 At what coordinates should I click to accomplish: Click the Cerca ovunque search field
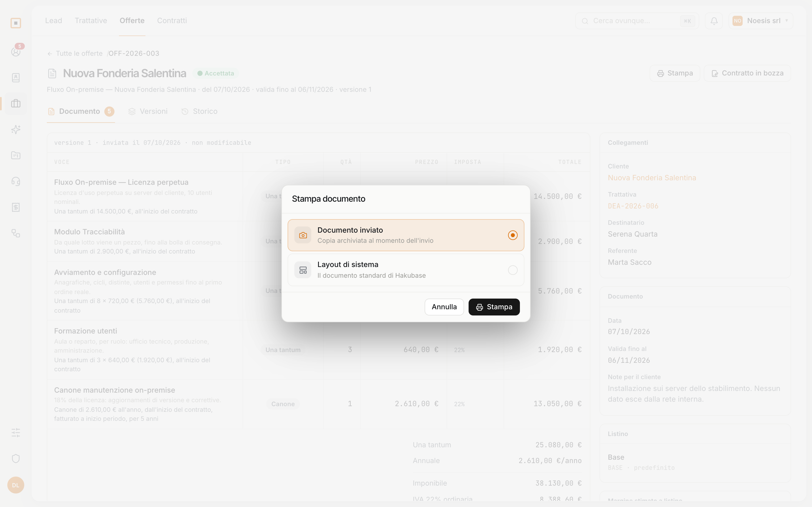637,21
